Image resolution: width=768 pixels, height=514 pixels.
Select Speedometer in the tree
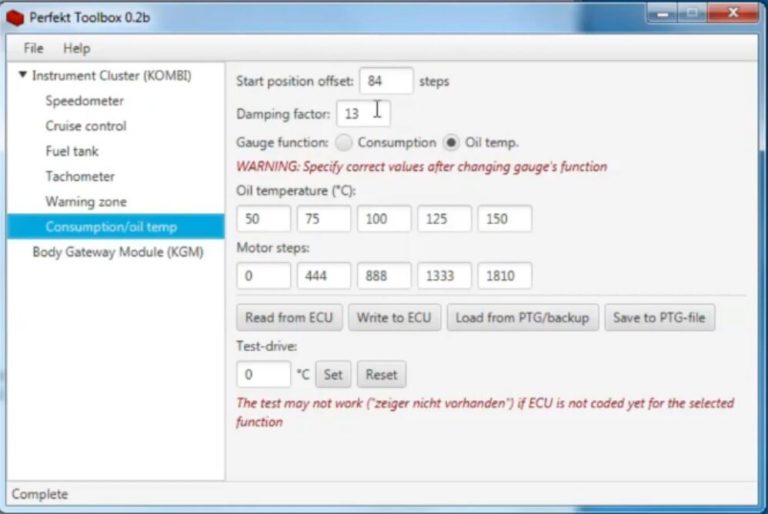click(x=85, y=101)
